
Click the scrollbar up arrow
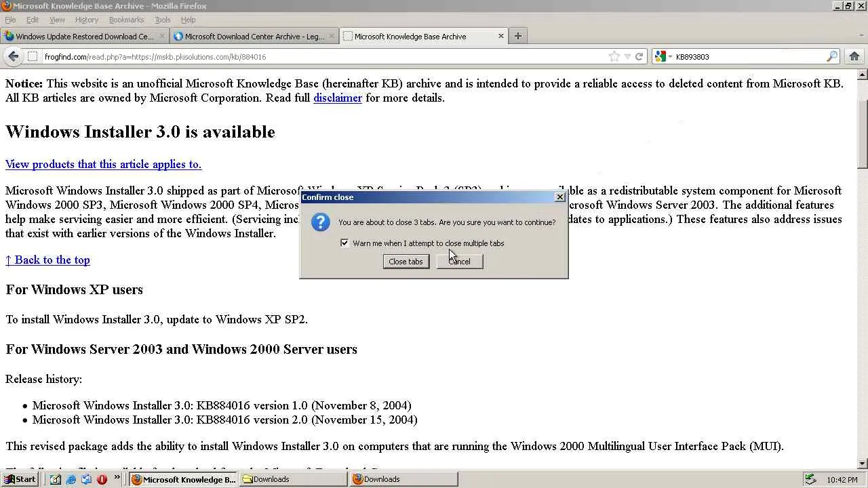(x=863, y=75)
